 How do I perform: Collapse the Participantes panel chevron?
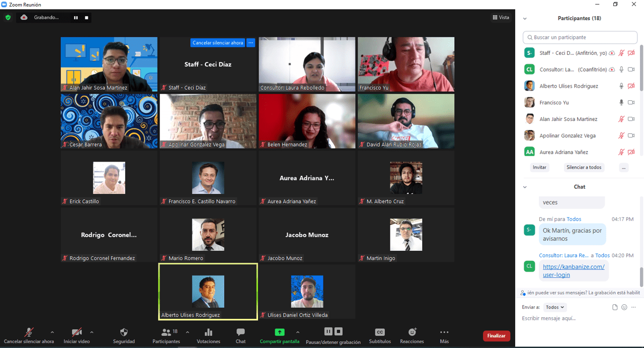(525, 19)
